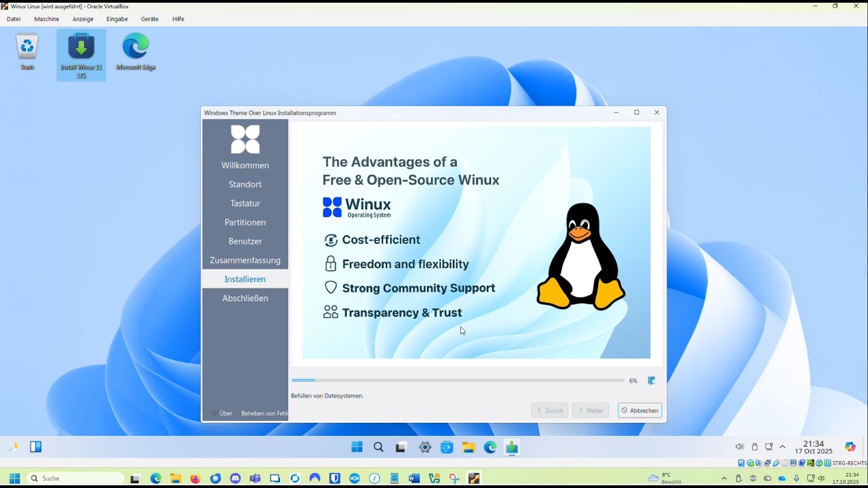Click the host microphone tray icon

coord(797,479)
